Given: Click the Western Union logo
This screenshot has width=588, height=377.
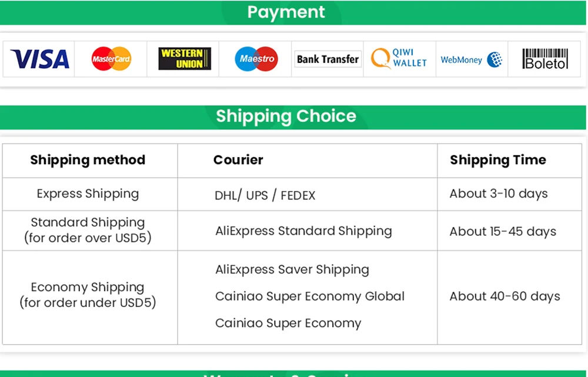Looking at the screenshot, I should pyautogui.click(x=185, y=58).
